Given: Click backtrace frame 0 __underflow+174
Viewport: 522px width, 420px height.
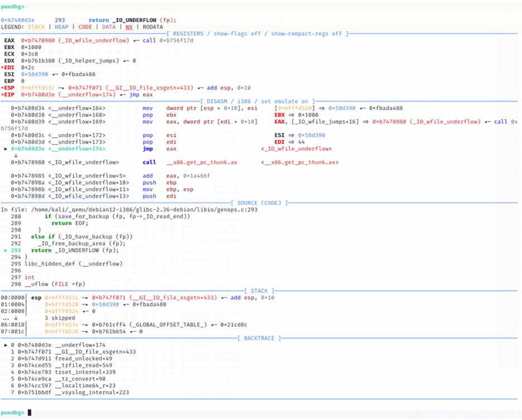Looking at the screenshot, I should [55, 345].
